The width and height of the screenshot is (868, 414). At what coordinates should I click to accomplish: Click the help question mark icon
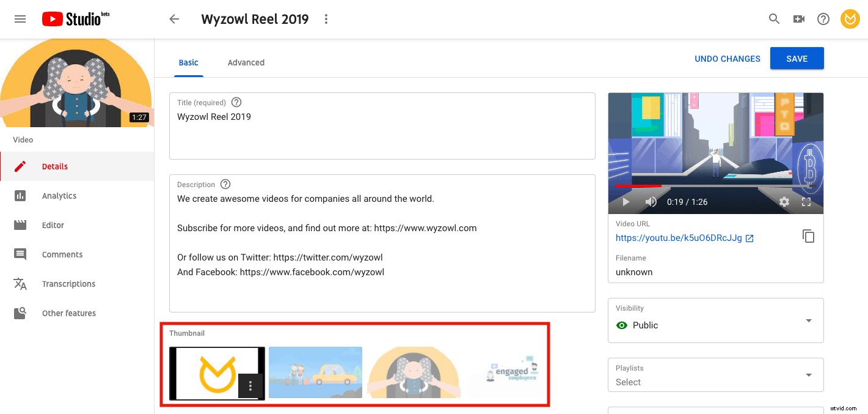823,19
